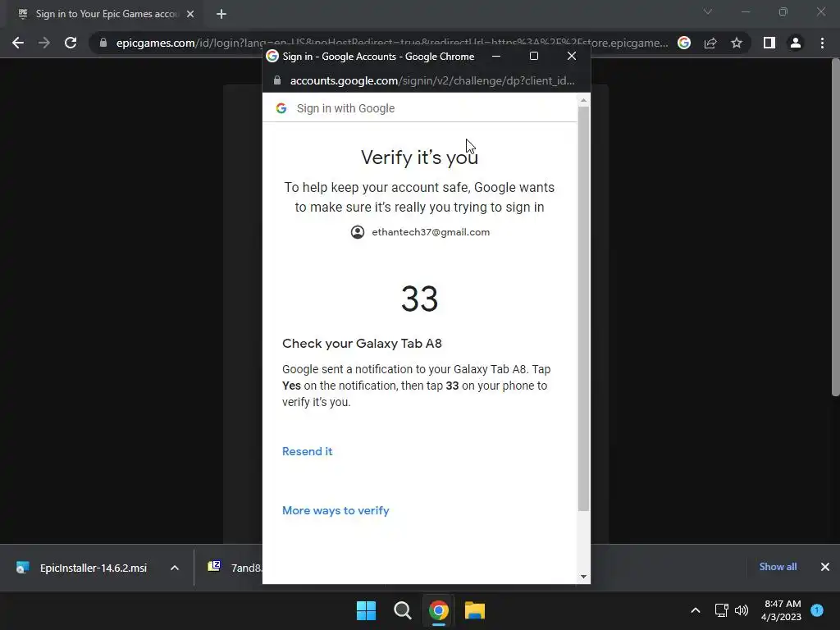Click the main Chrome page scrollbar thumb
The height and width of the screenshot is (630, 840).
[x=835, y=227]
